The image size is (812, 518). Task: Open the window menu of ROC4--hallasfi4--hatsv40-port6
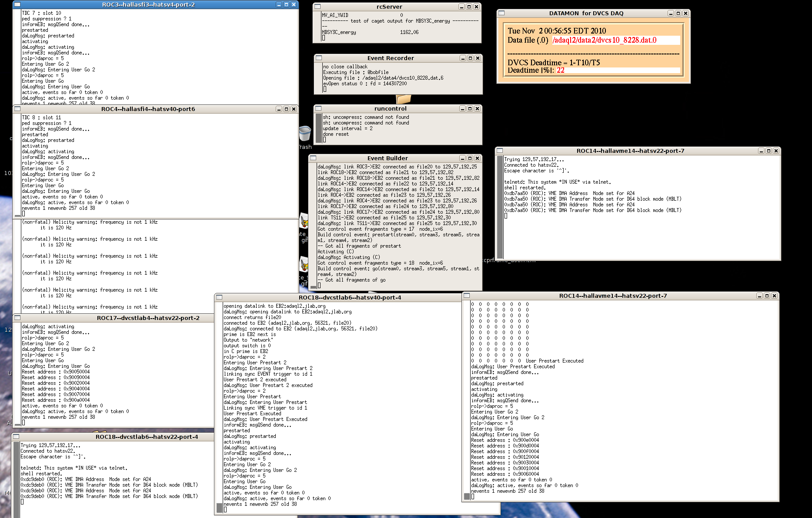tap(17, 109)
